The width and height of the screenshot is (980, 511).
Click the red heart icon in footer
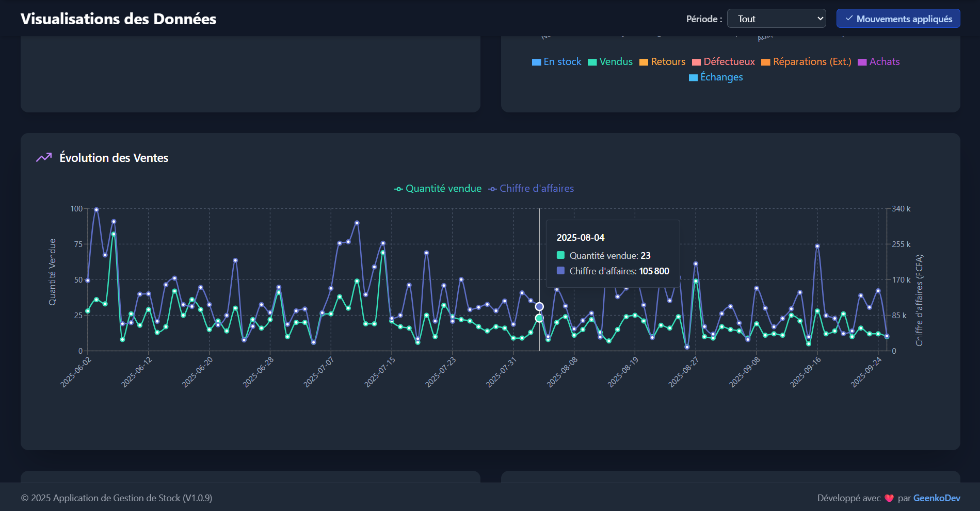click(x=889, y=498)
